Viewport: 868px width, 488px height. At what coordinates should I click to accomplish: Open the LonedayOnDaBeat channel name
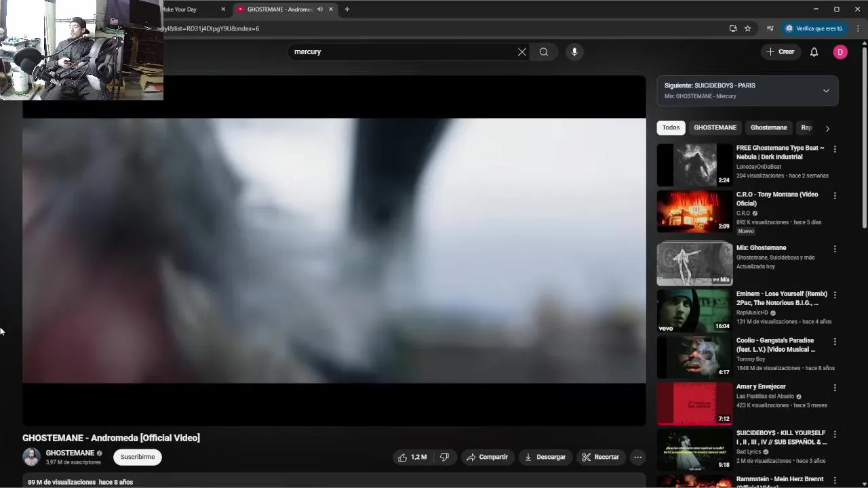(759, 167)
